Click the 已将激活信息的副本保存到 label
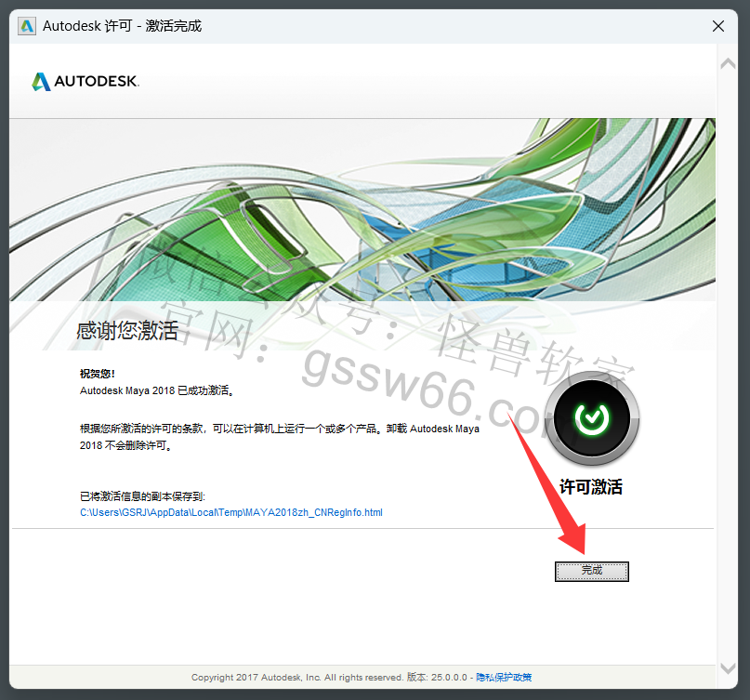Viewport: 750px width, 700px height. tap(142, 496)
